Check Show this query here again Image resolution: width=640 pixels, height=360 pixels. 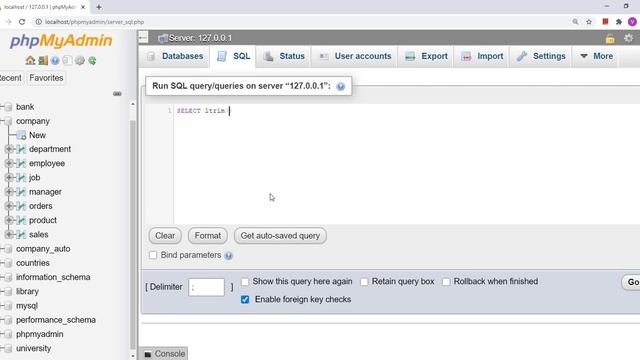(x=245, y=282)
